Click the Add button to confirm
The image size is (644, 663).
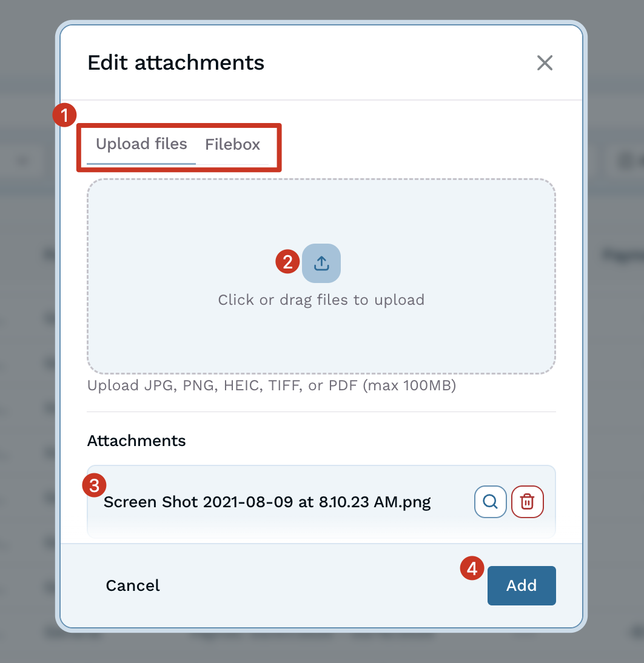[x=522, y=585]
